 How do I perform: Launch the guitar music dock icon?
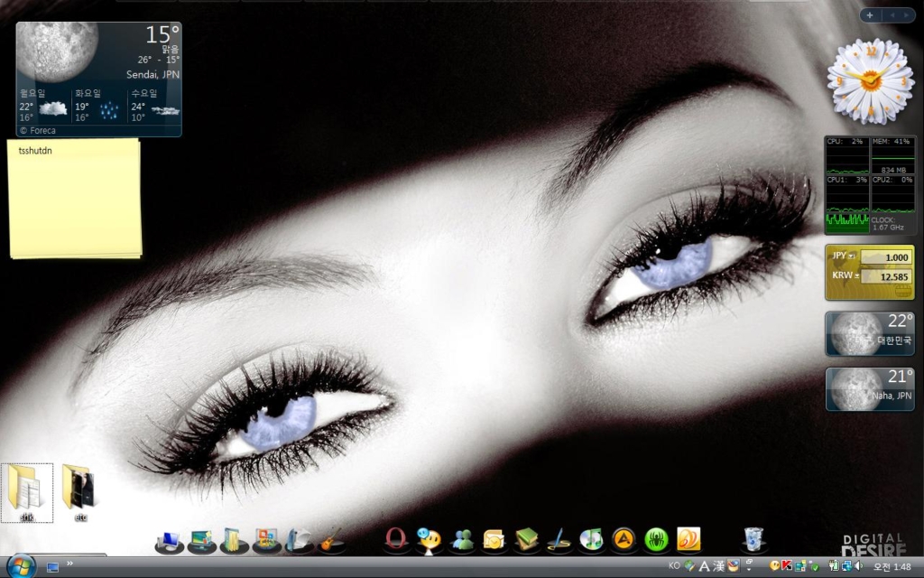[x=330, y=541]
